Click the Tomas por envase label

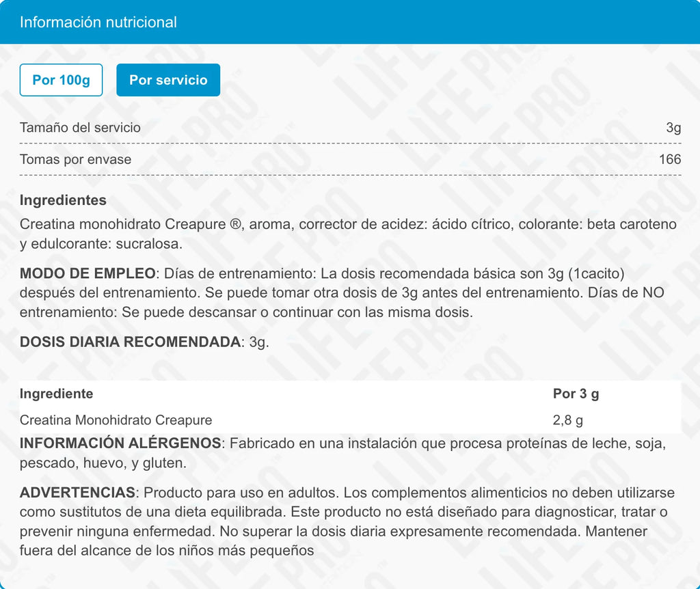coord(75,159)
